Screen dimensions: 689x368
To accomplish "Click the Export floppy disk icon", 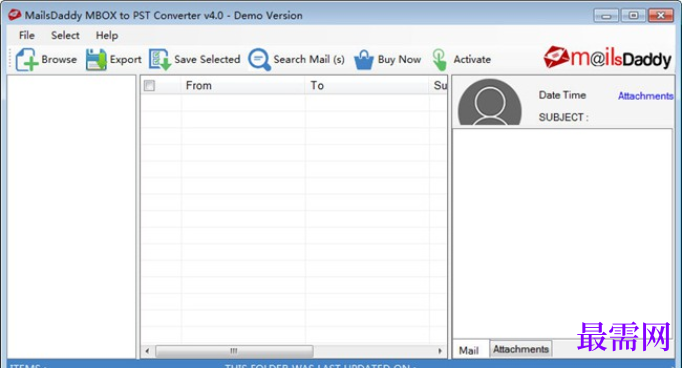I will [96, 59].
